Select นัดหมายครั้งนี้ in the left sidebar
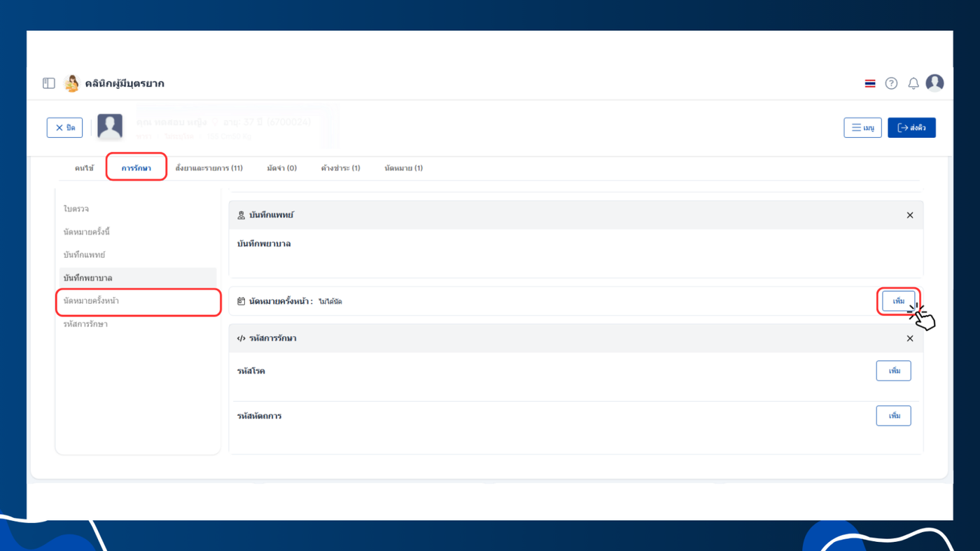 [x=138, y=232]
